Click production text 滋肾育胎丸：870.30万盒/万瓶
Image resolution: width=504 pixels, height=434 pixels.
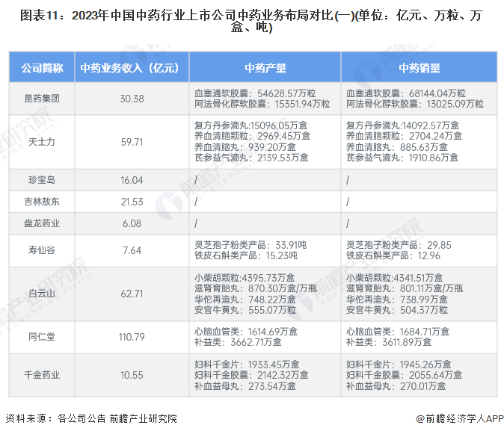point(256,288)
